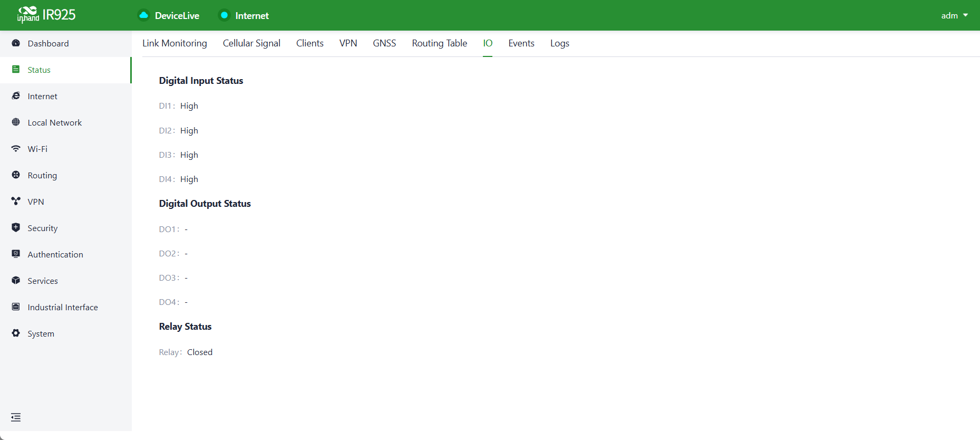Image resolution: width=980 pixels, height=440 pixels.
Task: Click the DO2 label
Action: 169,254
